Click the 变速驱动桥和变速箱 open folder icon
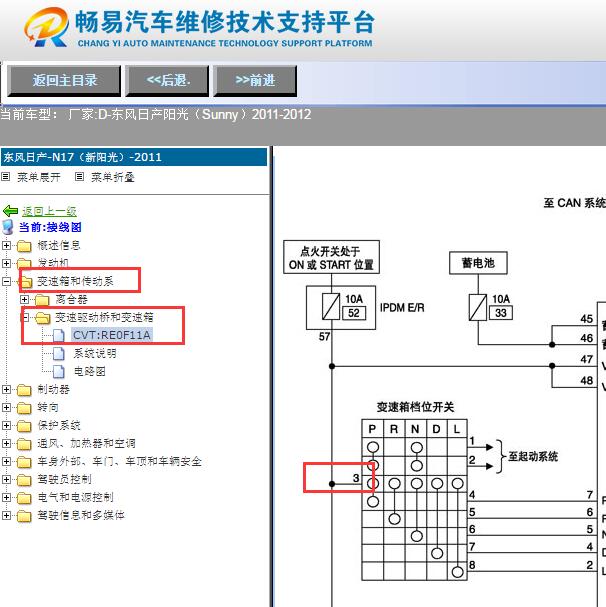This screenshot has width=606, height=607. point(43,318)
